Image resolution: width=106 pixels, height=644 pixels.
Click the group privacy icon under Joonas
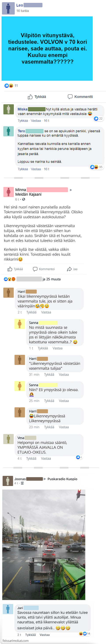coord(22,483)
